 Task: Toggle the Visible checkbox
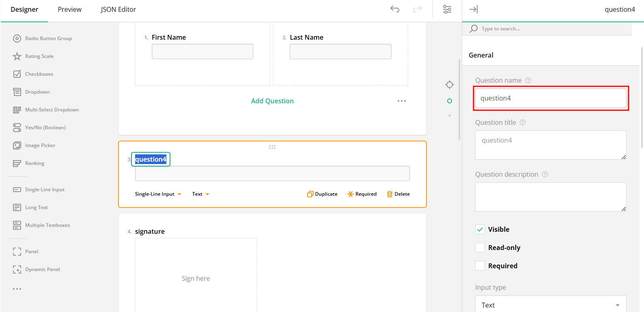480,229
